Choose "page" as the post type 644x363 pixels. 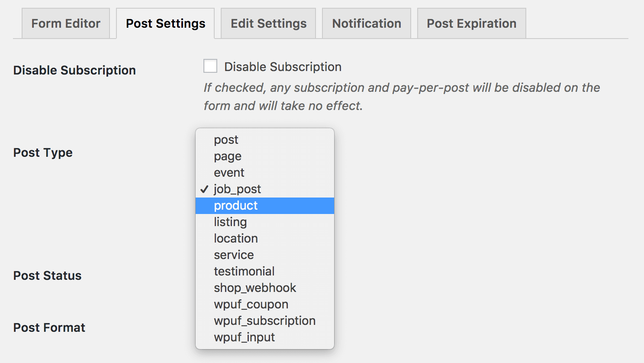pos(227,156)
